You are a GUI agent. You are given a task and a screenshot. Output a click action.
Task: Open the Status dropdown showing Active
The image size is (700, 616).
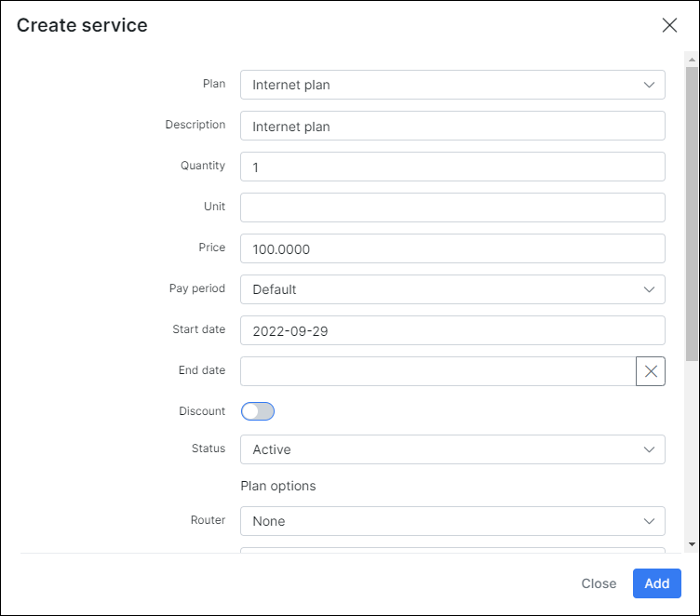coord(451,449)
